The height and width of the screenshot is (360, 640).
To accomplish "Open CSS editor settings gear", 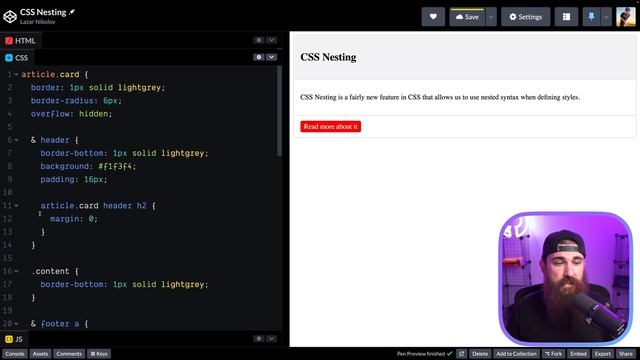I will pyautogui.click(x=259, y=57).
